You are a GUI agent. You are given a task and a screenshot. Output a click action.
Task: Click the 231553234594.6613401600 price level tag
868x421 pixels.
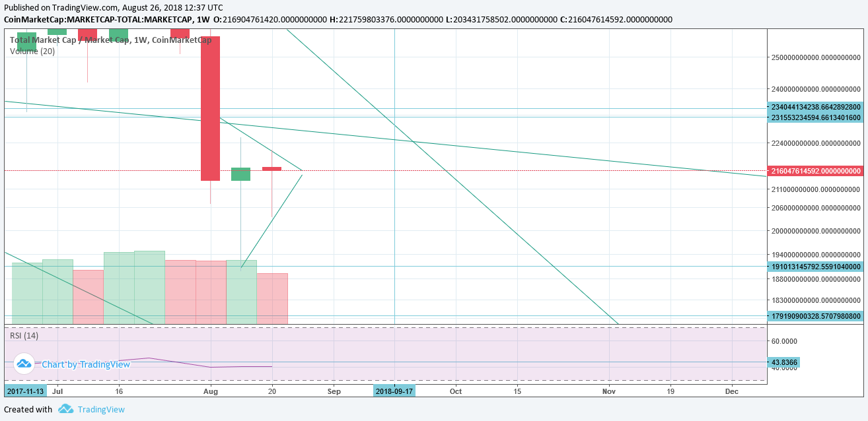click(x=816, y=117)
